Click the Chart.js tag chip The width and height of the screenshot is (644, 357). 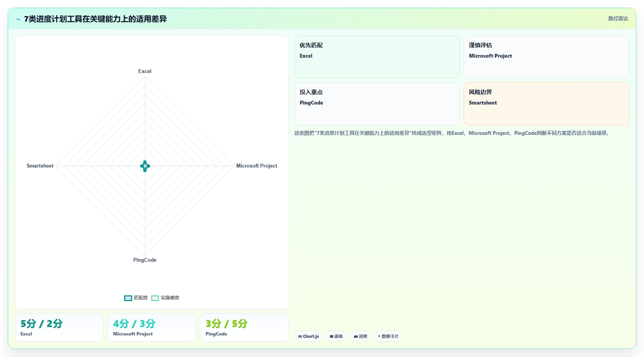(x=309, y=336)
